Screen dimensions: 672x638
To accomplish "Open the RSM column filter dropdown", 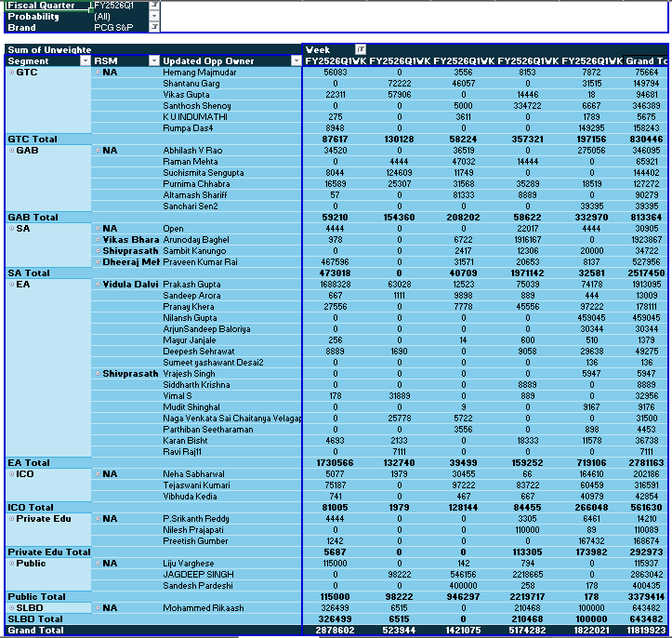I will coord(154,60).
